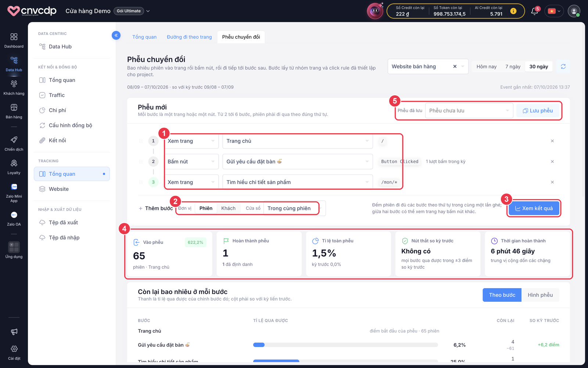Open Traffic in the side menu
Image resolution: width=588 pixels, height=368 pixels.
coord(72,95)
